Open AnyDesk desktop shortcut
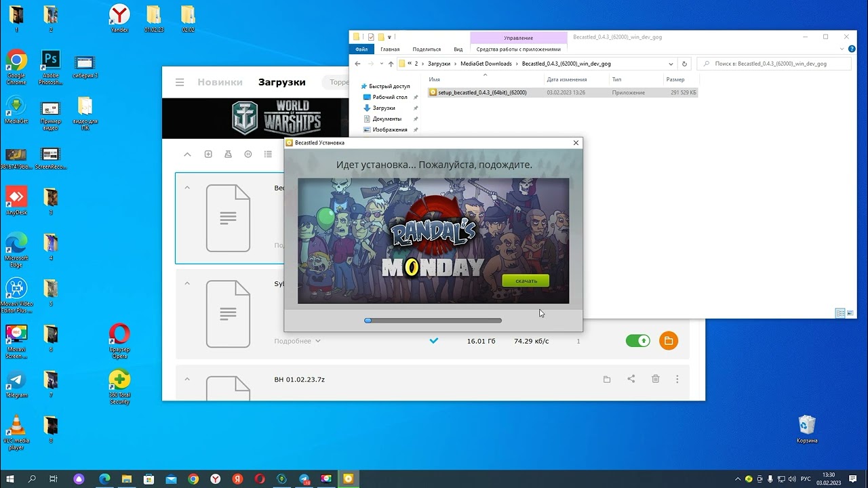This screenshot has height=488, width=868. (16, 201)
